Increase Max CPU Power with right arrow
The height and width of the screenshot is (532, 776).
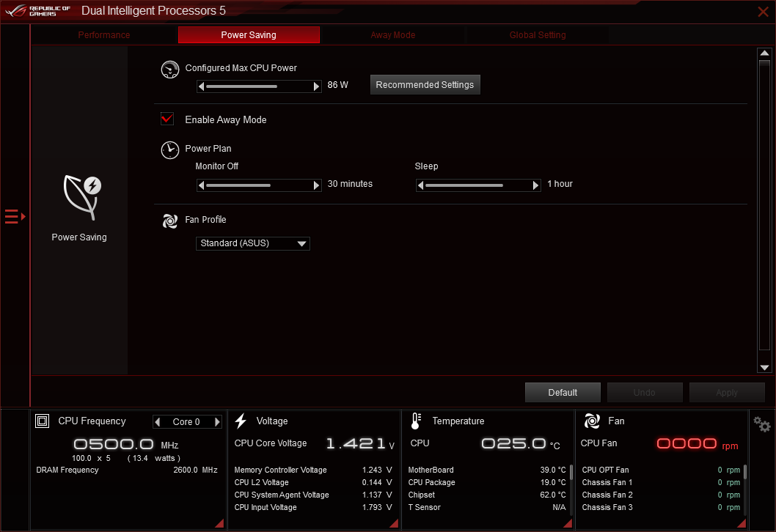pyautogui.click(x=316, y=86)
